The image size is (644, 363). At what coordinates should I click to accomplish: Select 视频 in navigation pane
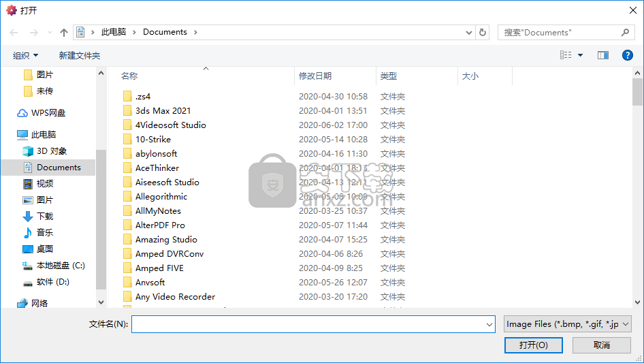(x=38, y=183)
